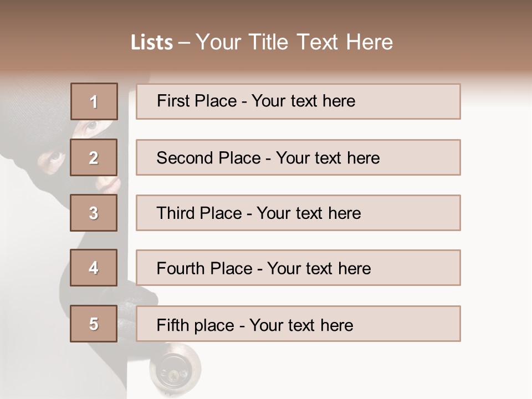The height and width of the screenshot is (399, 532).
Task: Click the First Place text bar
Action: coord(298,101)
